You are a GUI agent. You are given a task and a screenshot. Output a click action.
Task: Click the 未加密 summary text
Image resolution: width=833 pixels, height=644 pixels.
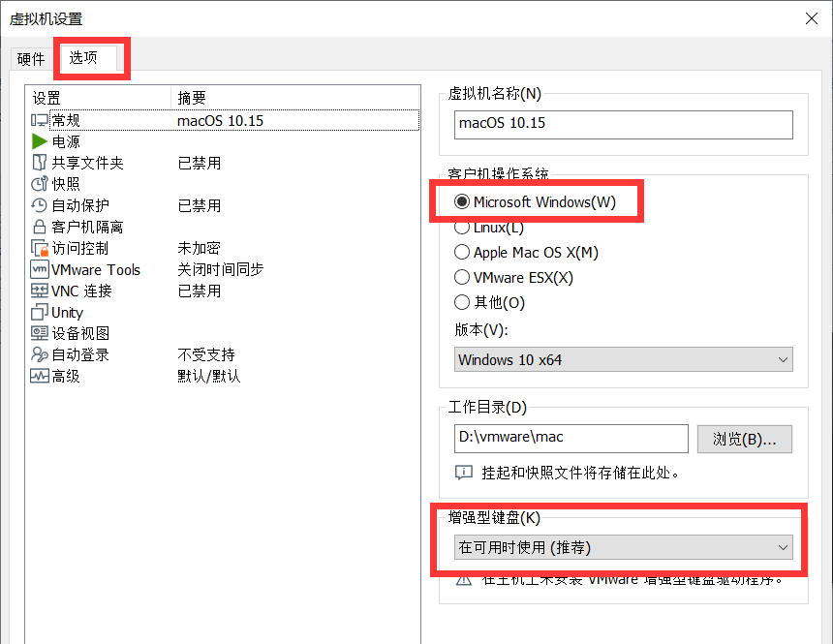pos(199,248)
